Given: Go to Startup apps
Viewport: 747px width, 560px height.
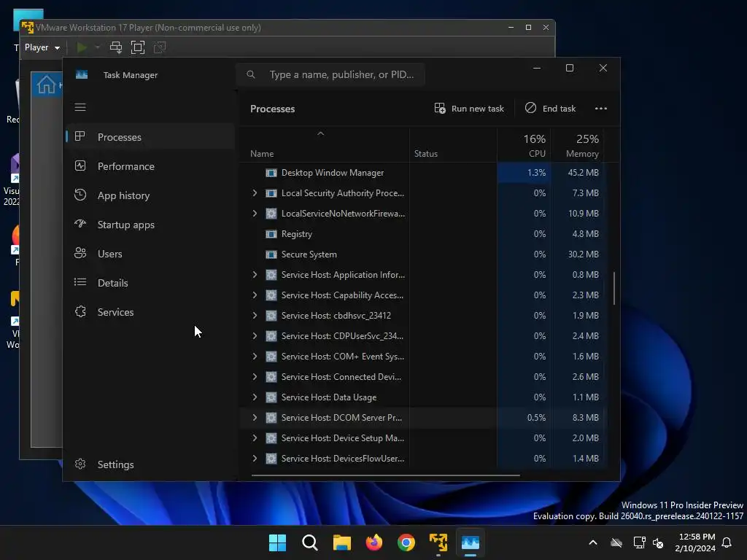Looking at the screenshot, I should pos(150,225).
